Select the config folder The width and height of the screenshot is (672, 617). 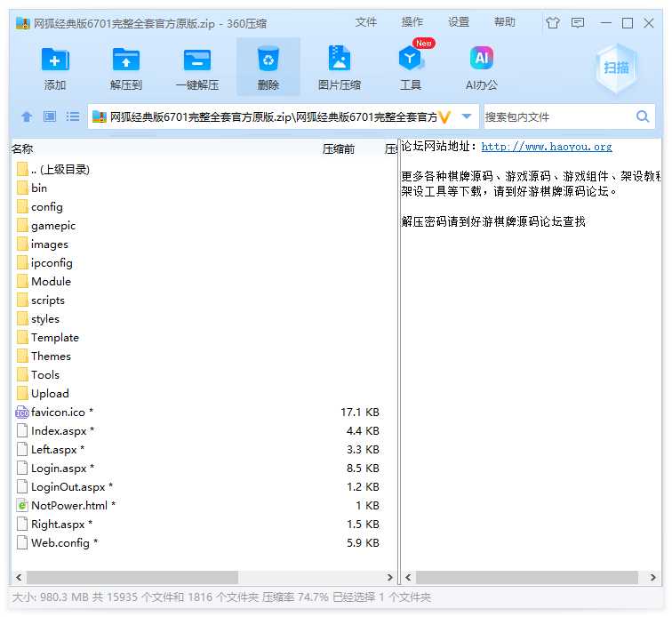tap(40, 206)
